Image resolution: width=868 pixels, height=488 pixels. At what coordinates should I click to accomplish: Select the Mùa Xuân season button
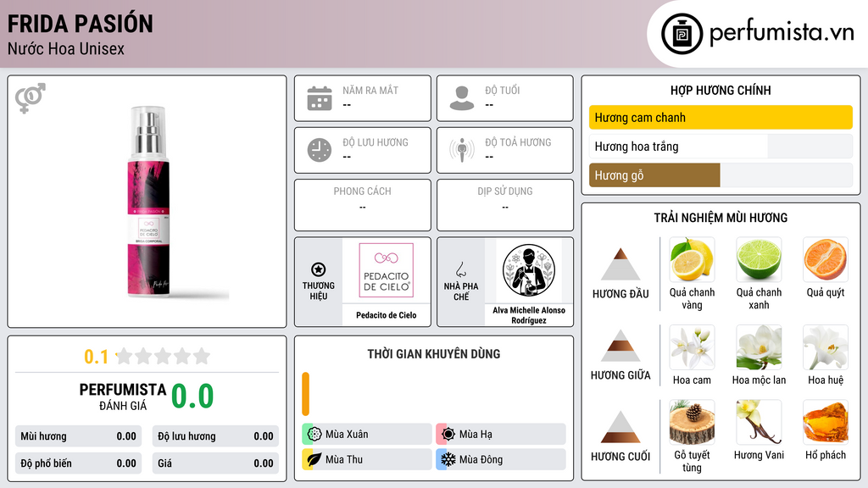tap(367, 435)
